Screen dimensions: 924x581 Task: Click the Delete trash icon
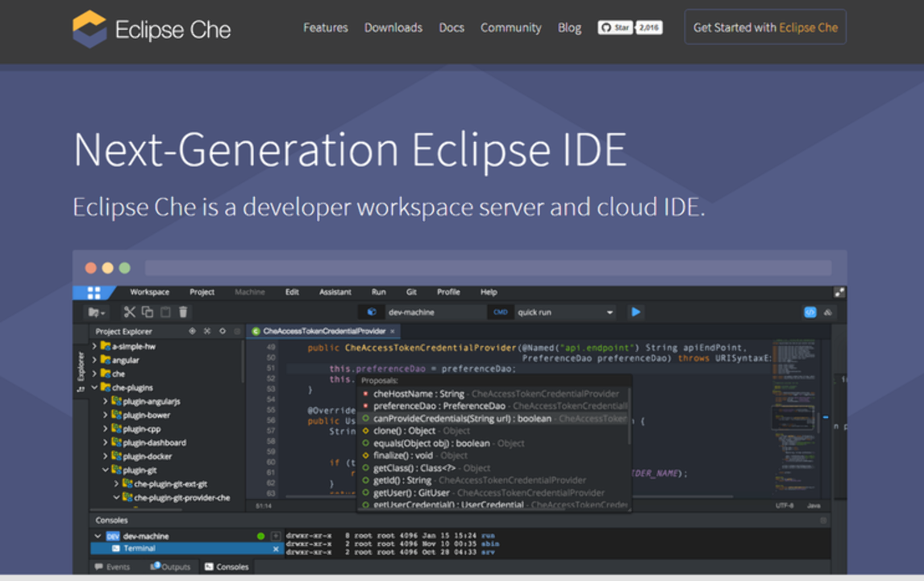point(183,312)
